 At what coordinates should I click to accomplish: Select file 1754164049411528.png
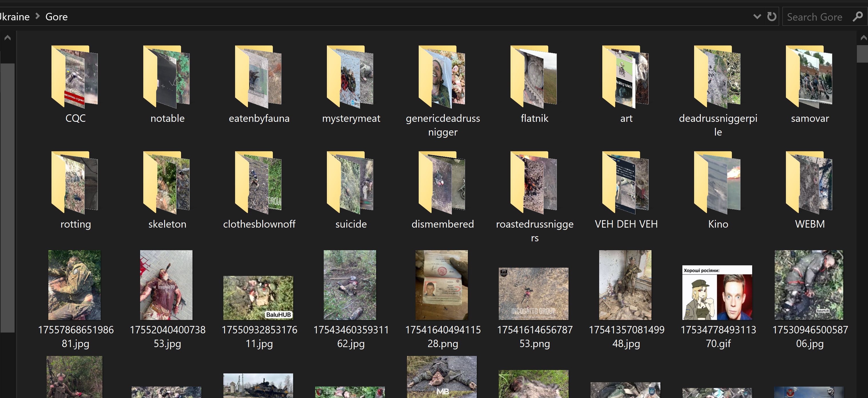tap(442, 285)
